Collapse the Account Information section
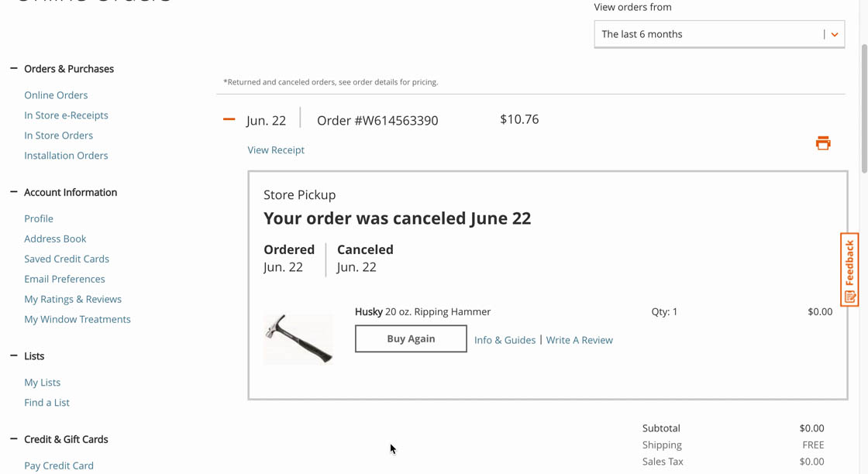The width and height of the screenshot is (868, 474). [14, 192]
